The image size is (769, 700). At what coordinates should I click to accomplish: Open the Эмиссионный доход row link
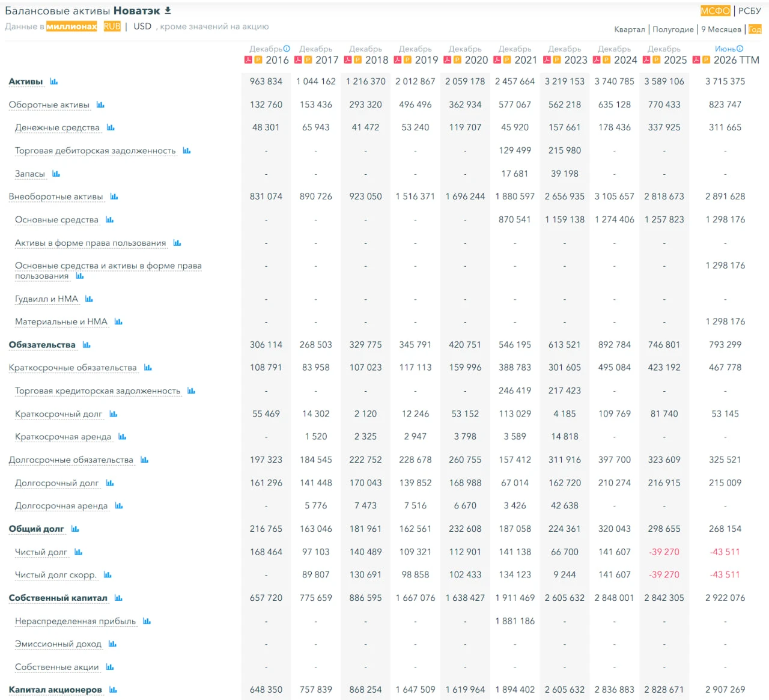click(x=58, y=644)
